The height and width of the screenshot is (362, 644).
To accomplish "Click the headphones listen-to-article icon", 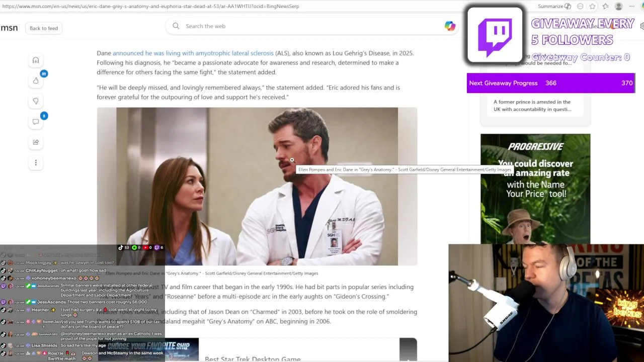I will tap(36, 60).
